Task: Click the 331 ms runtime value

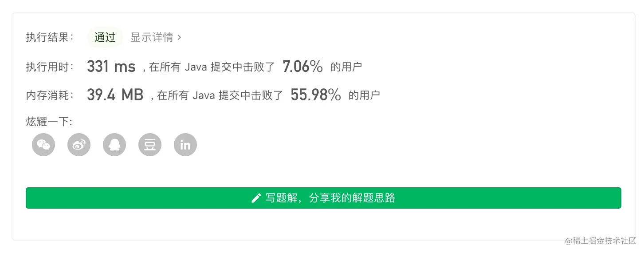Action: 111,67
